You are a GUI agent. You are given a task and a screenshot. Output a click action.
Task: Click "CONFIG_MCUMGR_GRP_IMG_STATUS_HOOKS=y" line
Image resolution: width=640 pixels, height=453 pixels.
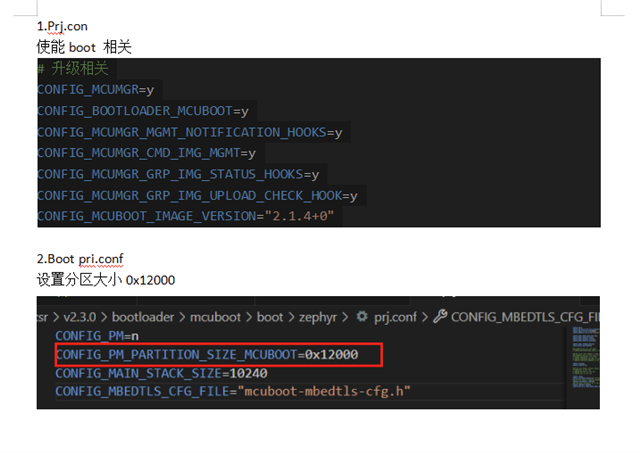[x=178, y=174]
